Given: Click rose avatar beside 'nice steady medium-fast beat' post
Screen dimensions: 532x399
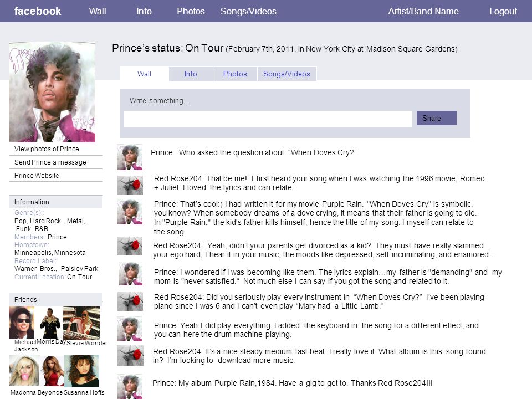Looking at the screenshot, I should coord(130,356).
